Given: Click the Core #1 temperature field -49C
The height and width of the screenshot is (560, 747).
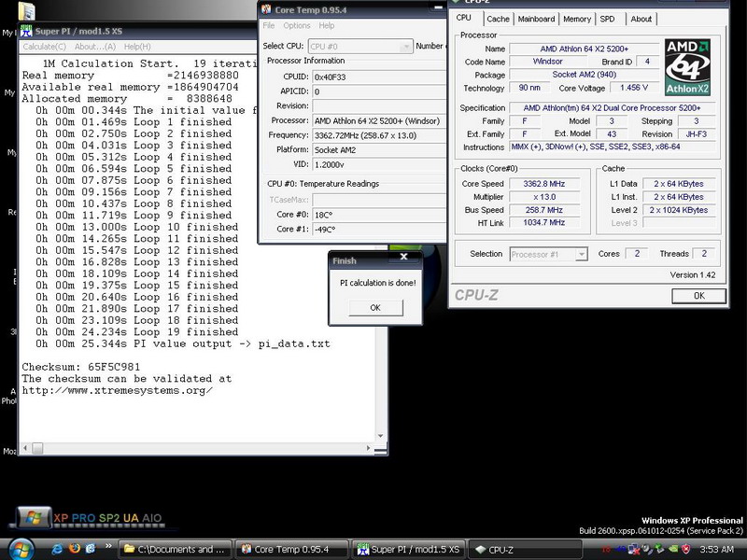Looking at the screenshot, I should pos(379,229).
